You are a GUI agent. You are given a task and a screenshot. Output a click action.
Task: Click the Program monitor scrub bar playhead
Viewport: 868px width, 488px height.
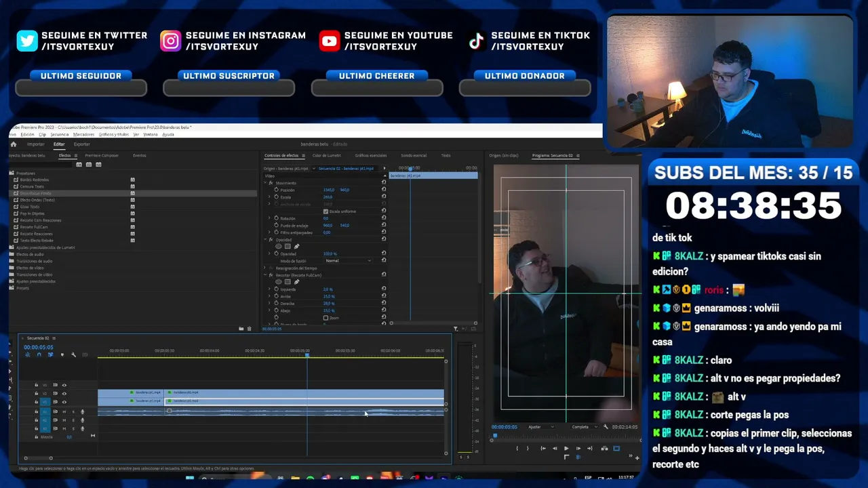coord(494,435)
